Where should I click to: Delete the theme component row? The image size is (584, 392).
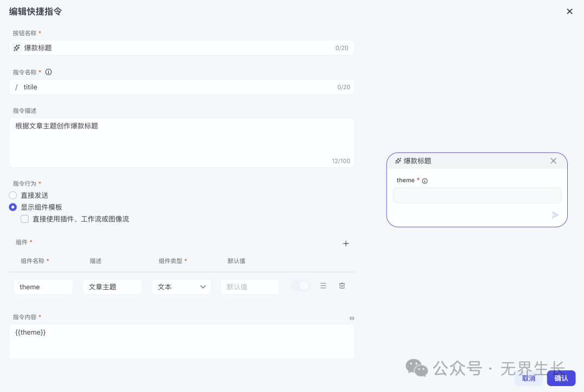click(x=342, y=285)
